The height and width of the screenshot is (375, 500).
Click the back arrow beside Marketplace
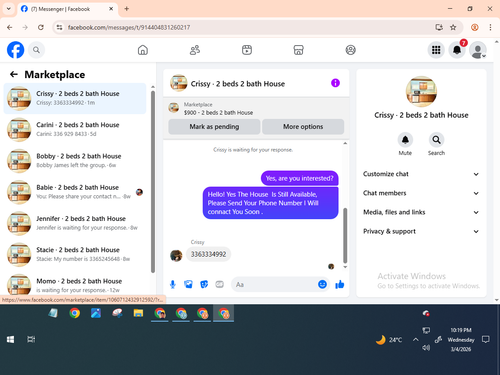14,74
